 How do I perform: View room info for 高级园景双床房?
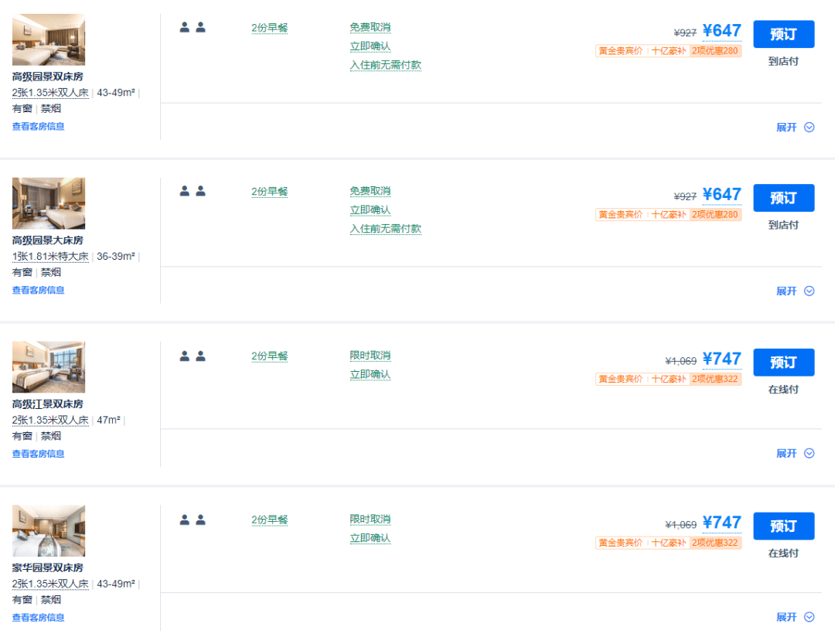click(39, 126)
